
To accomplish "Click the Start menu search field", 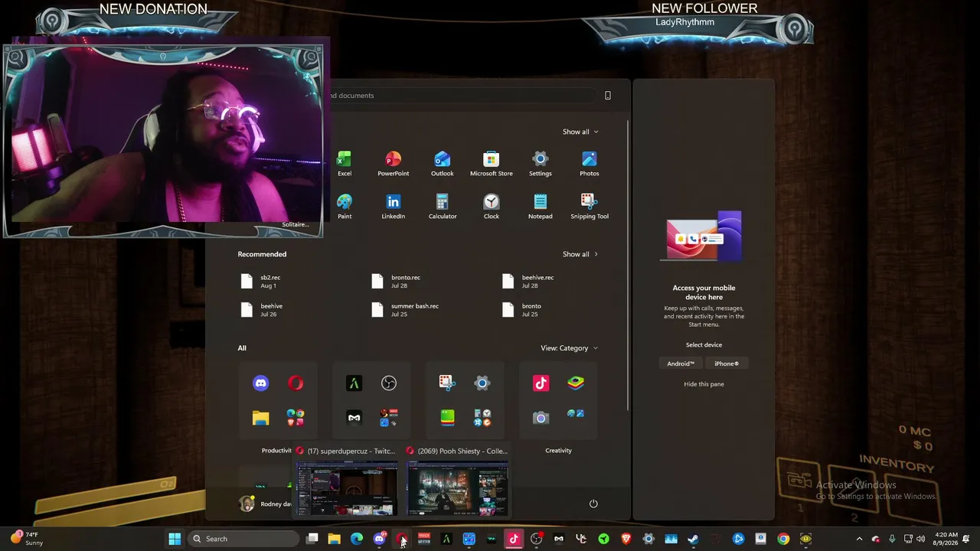I will coord(462,96).
